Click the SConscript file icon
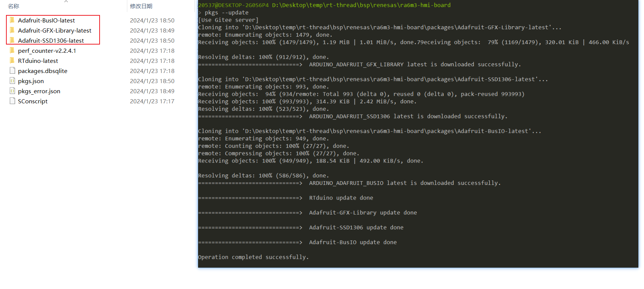This screenshot has width=644, height=289. point(12,101)
